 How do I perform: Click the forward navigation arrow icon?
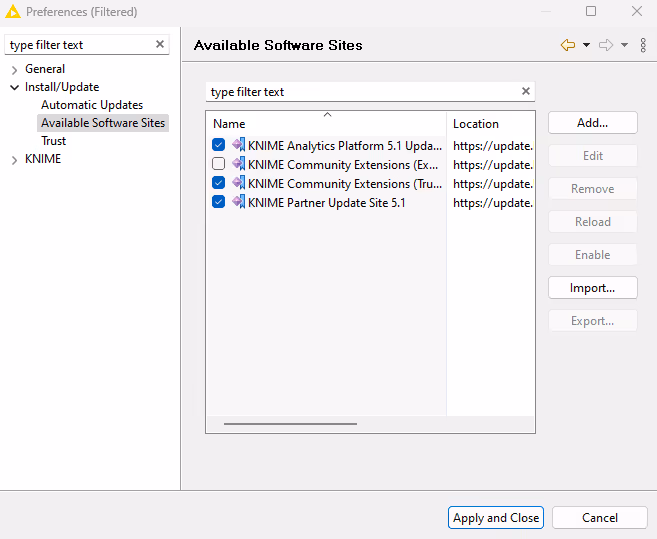coord(605,45)
